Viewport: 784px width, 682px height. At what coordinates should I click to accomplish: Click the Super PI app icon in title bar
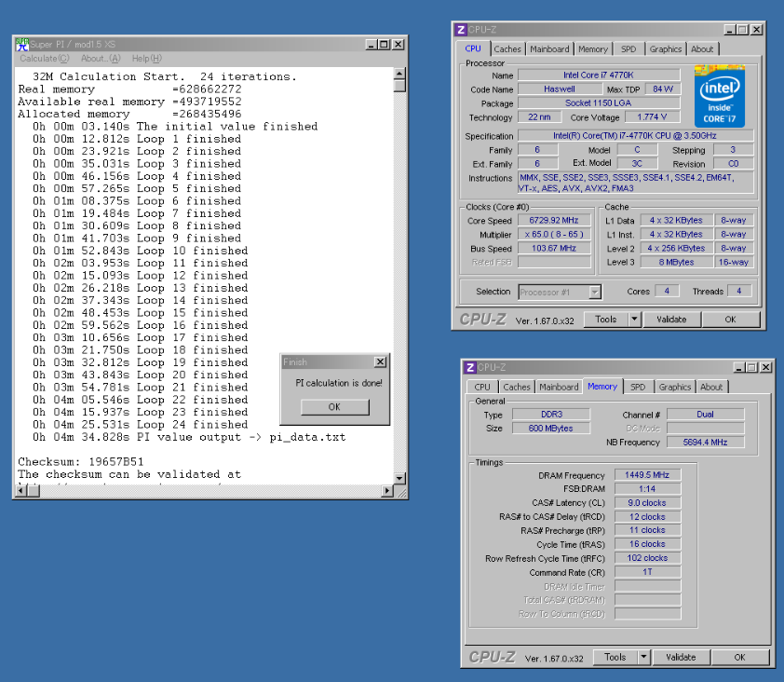[21, 45]
